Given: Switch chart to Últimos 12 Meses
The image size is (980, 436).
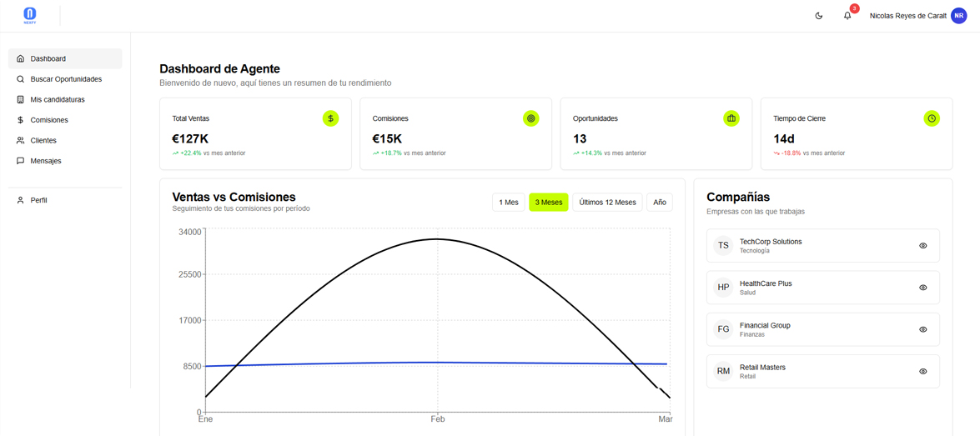Looking at the screenshot, I should (x=607, y=203).
